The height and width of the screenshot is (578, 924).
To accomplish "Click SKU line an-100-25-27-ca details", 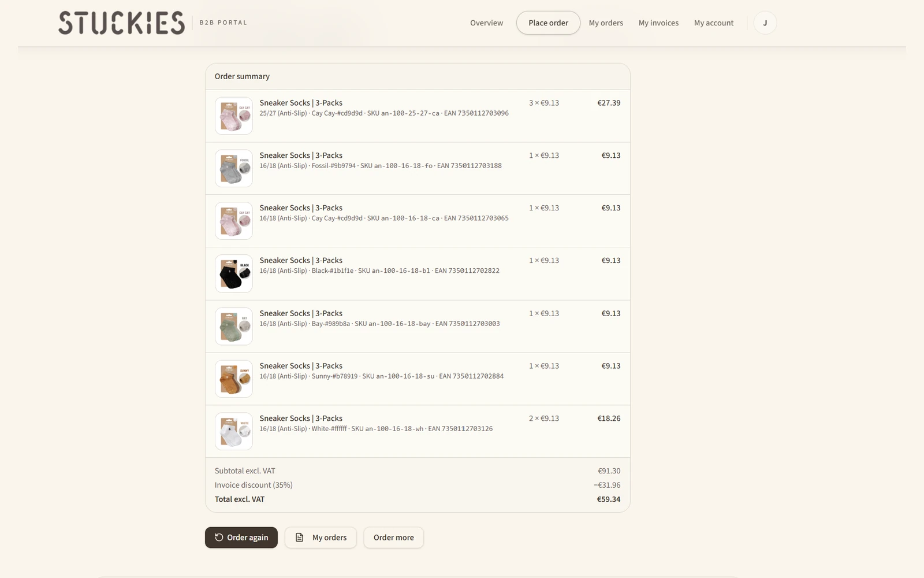I will pos(384,113).
